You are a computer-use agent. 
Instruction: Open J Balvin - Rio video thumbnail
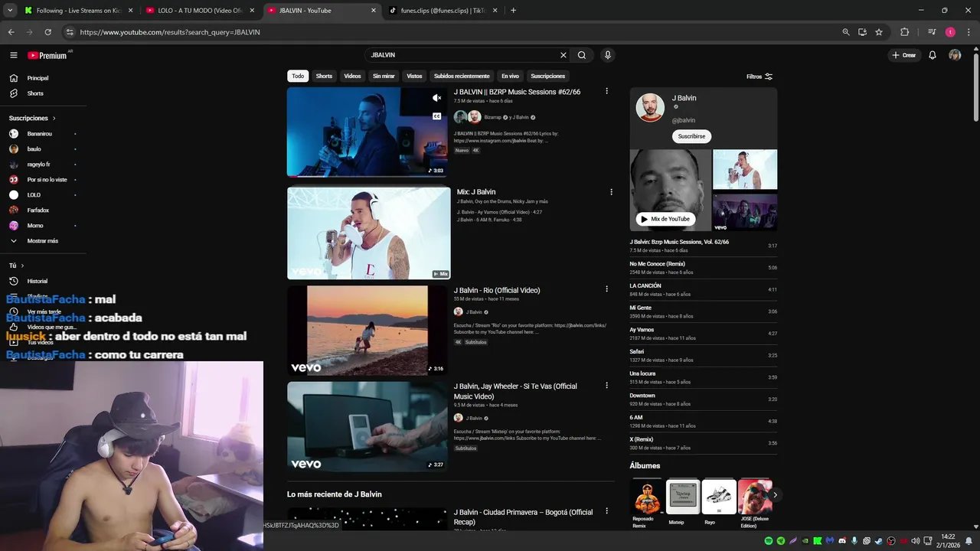tap(367, 331)
